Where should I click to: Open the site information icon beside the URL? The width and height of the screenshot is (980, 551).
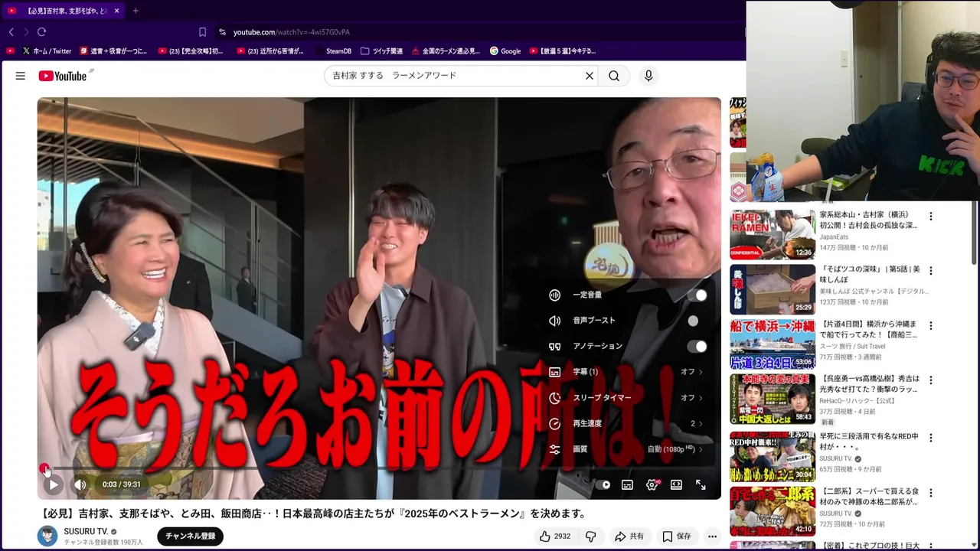pos(222,32)
